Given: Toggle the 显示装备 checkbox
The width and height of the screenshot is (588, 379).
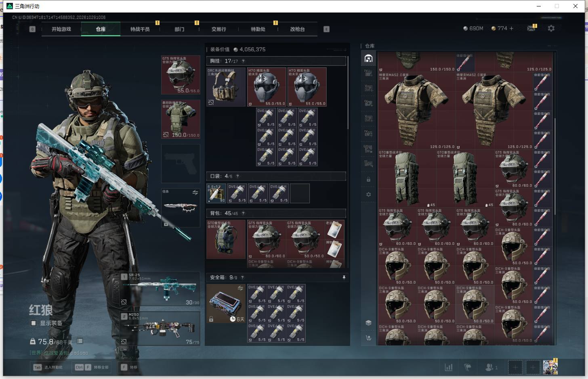Looking at the screenshot, I should (34, 323).
